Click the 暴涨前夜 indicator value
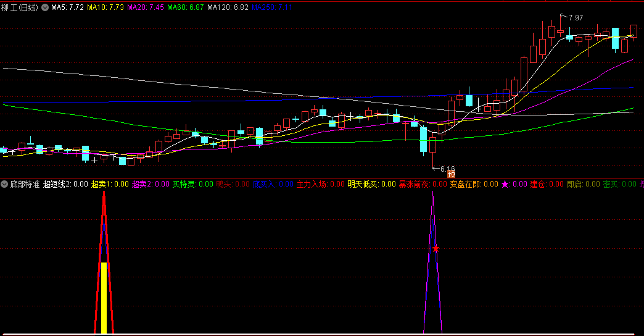Image resolution: width=644 pixels, height=336 pixels. (x=423, y=184)
